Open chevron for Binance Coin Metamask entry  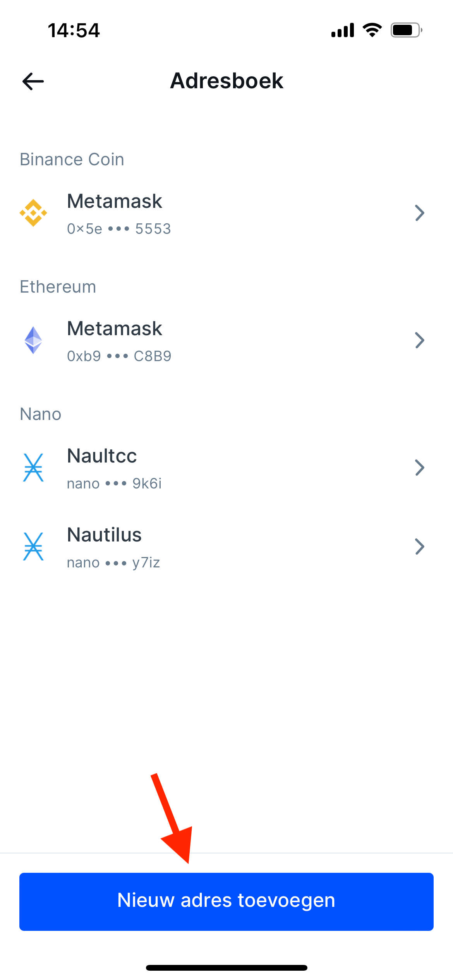tap(420, 213)
